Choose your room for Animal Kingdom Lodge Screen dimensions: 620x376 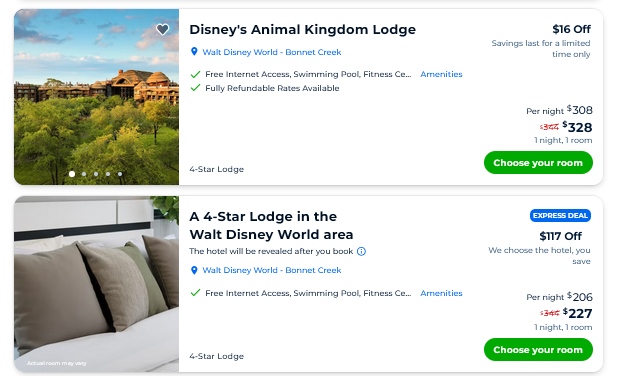click(538, 162)
